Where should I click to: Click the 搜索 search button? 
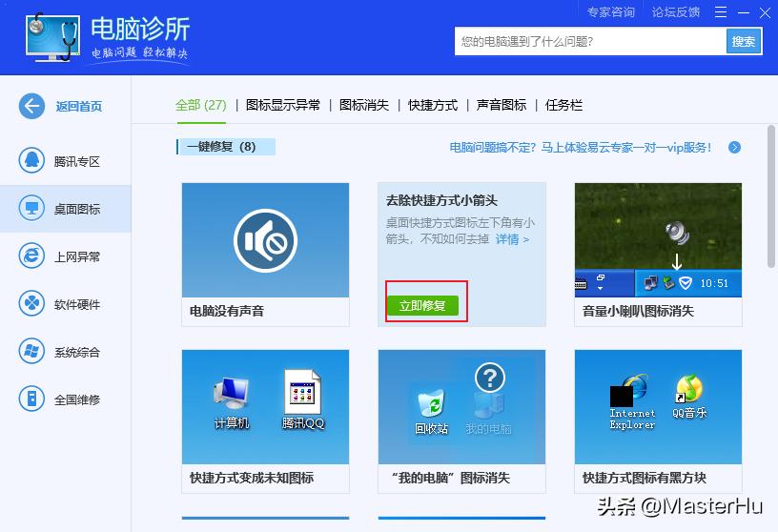744,41
